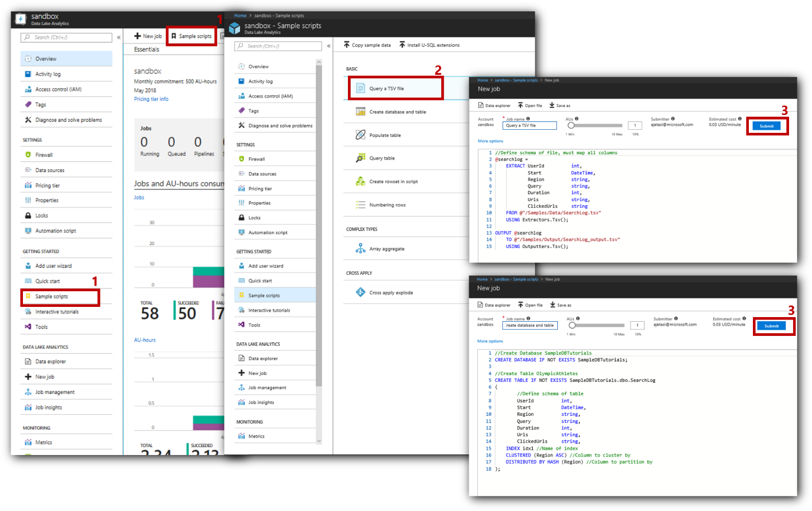Focus search box in Sample scripts window
This screenshot has height=511, width=812.
coord(278,46)
